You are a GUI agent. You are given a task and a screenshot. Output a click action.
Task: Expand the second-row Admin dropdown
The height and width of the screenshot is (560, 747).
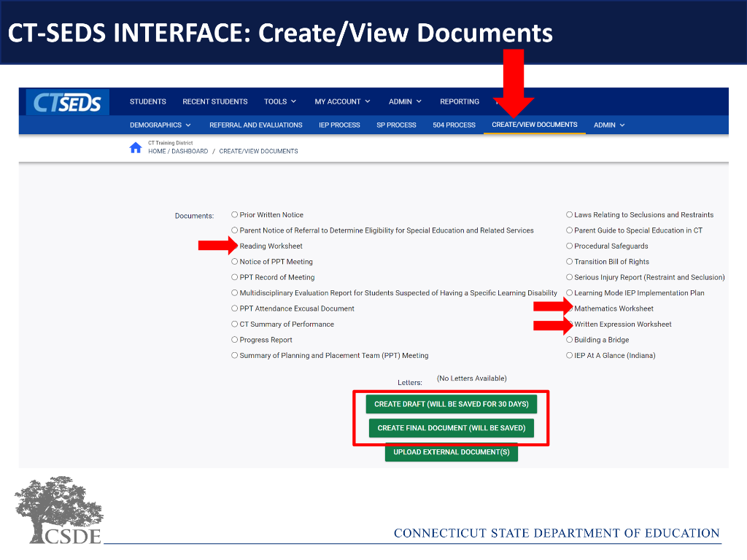609,125
